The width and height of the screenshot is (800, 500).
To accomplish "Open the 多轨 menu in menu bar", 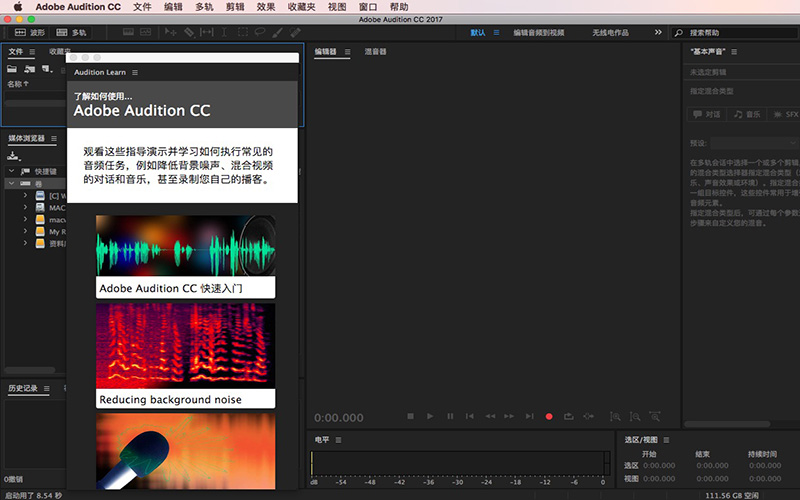I will 204,7.
